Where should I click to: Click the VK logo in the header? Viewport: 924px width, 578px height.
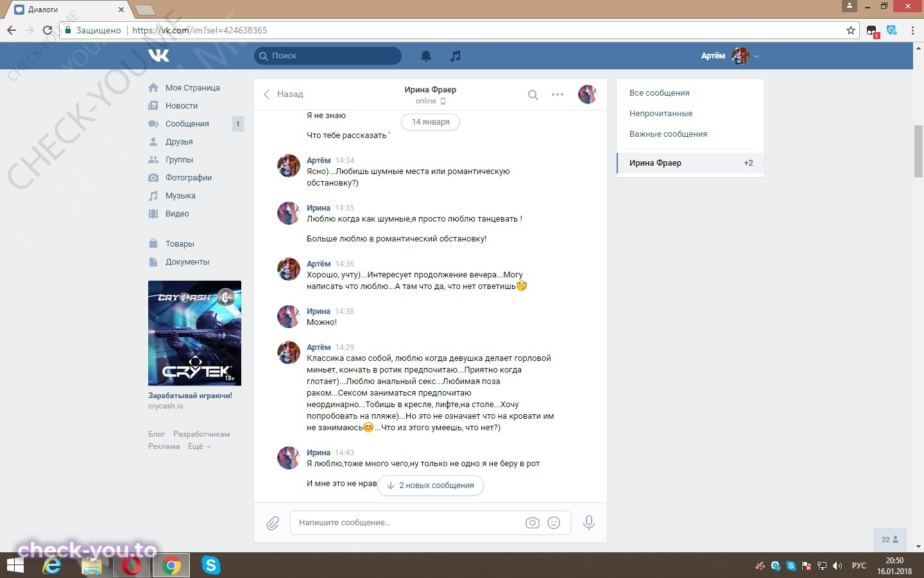158,56
